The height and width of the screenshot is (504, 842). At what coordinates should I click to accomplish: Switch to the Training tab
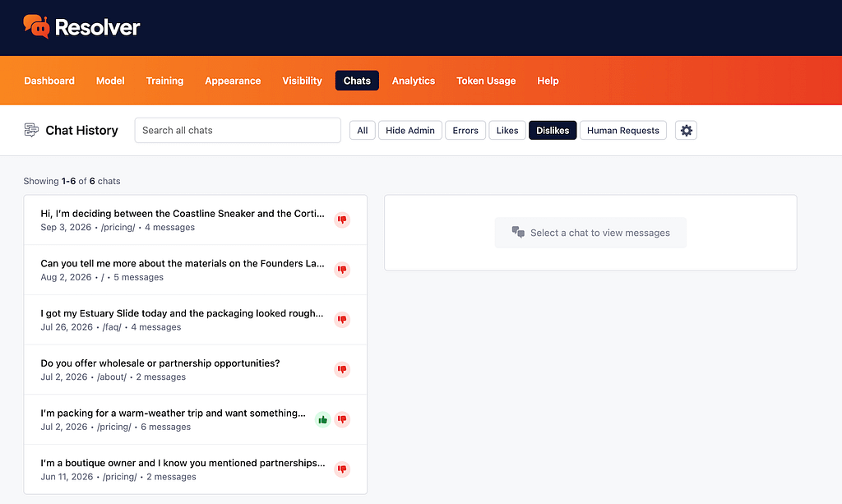point(164,81)
